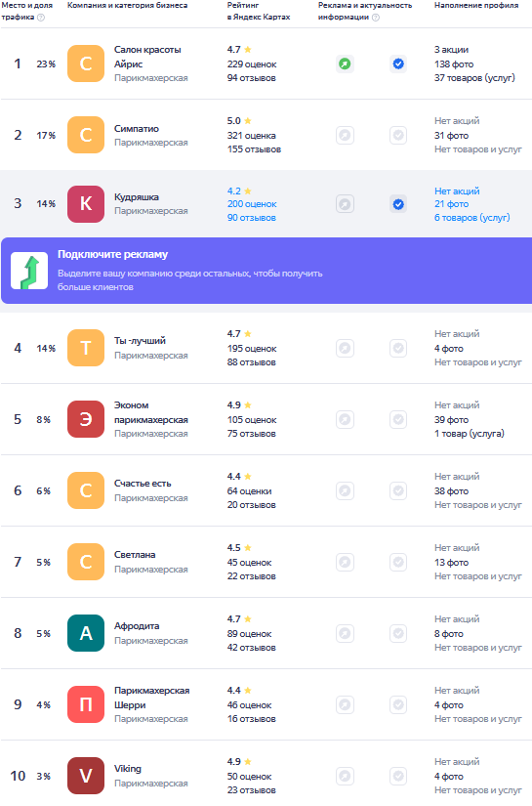The height and width of the screenshot is (806, 532).
Task: Click the grey advertising icon in the Симпатио row
Action: point(346,135)
